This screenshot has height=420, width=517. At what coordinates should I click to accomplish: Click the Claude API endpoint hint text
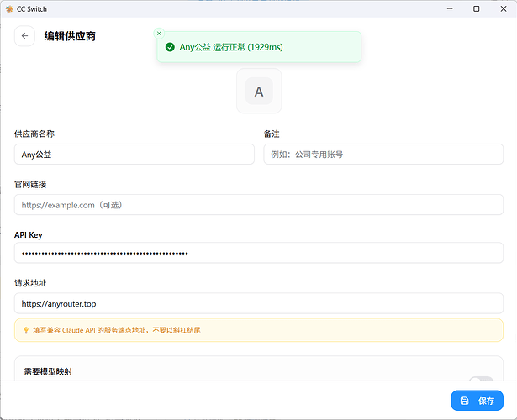pos(117,330)
